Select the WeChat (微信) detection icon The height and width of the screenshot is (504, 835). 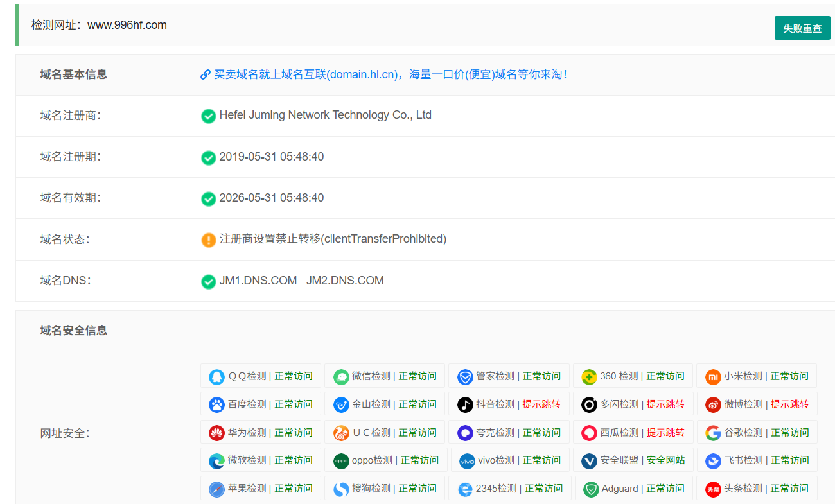(x=340, y=376)
